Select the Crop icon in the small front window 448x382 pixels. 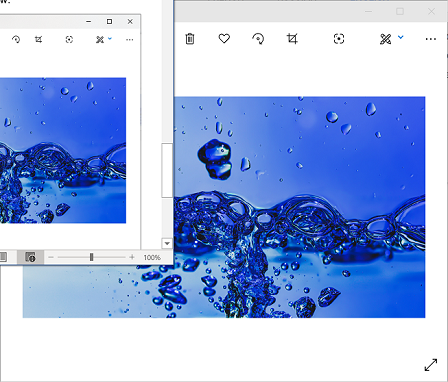click(39, 40)
